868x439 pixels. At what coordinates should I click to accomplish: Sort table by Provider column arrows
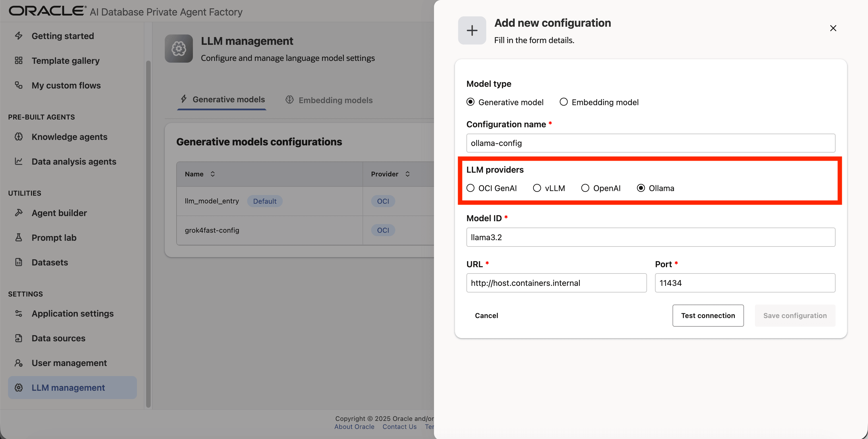tap(407, 174)
